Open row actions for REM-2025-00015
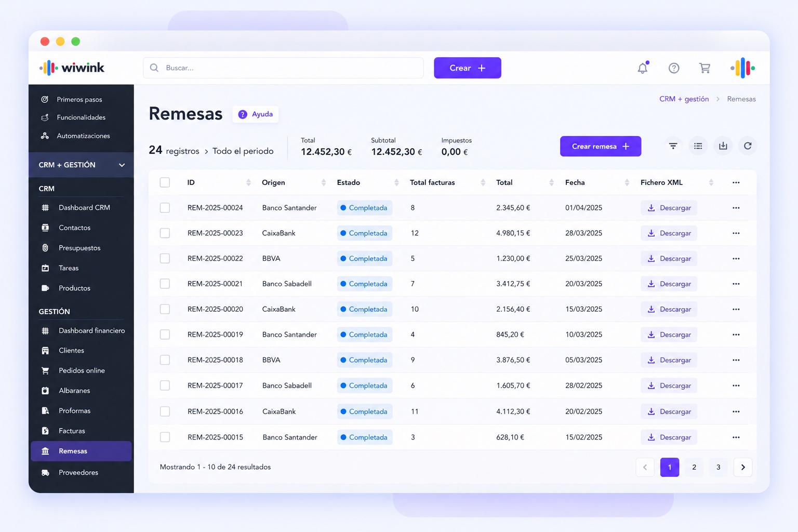The height and width of the screenshot is (532, 798). (736, 437)
